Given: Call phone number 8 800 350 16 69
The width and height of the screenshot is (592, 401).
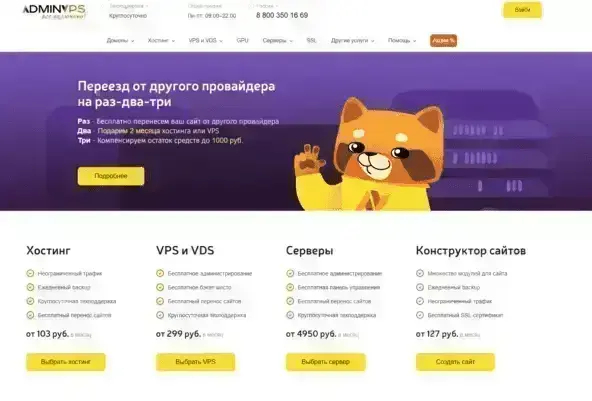Looking at the screenshot, I should (x=282, y=15).
